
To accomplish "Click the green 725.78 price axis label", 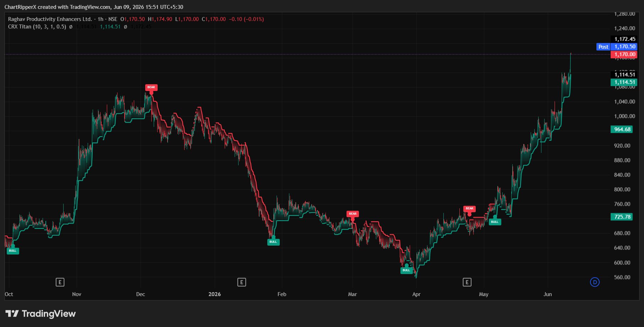I will 622,217.
